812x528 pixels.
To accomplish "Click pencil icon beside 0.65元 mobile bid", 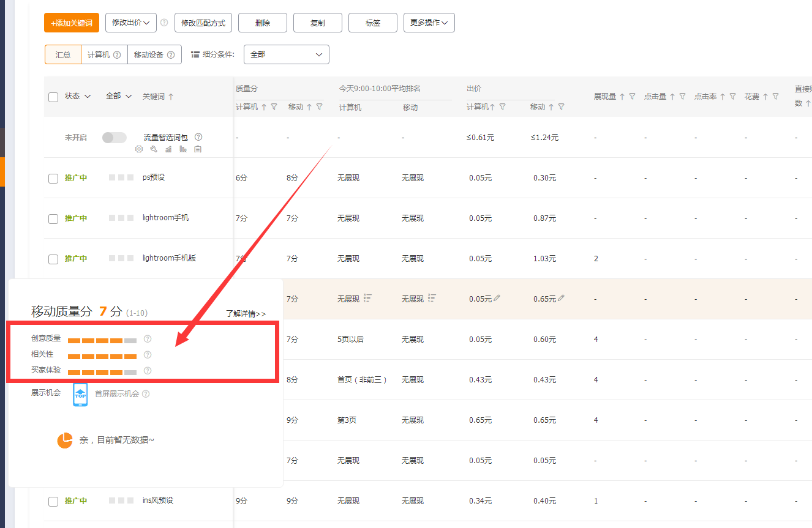I will click(562, 298).
